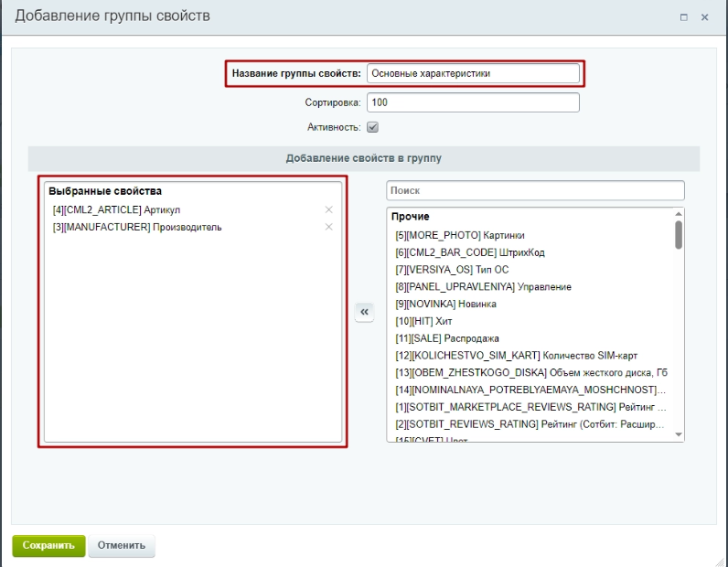Viewport: 728px width, 567px height.
Task: Choose the VERSIYA_OS Тип ОС property
Action: pos(452,270)
